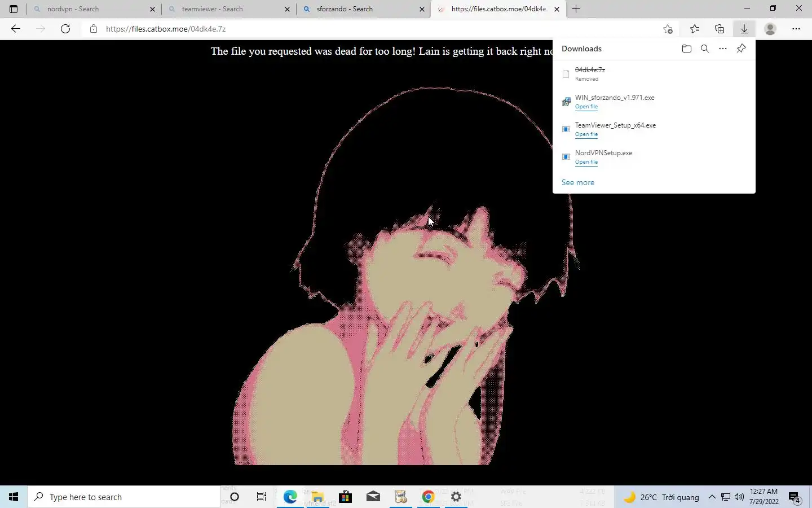Open the browser profile menu

click(x=770, y=29)
